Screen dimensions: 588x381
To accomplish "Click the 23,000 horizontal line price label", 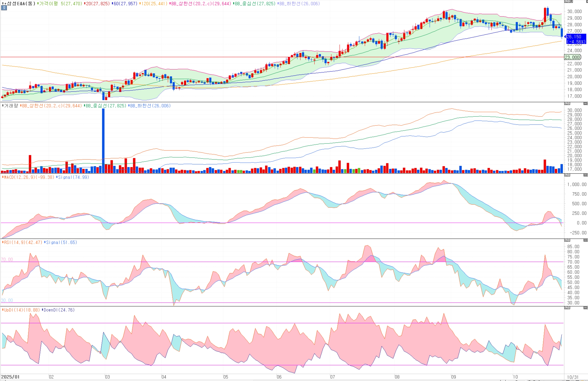I will 572,57.
